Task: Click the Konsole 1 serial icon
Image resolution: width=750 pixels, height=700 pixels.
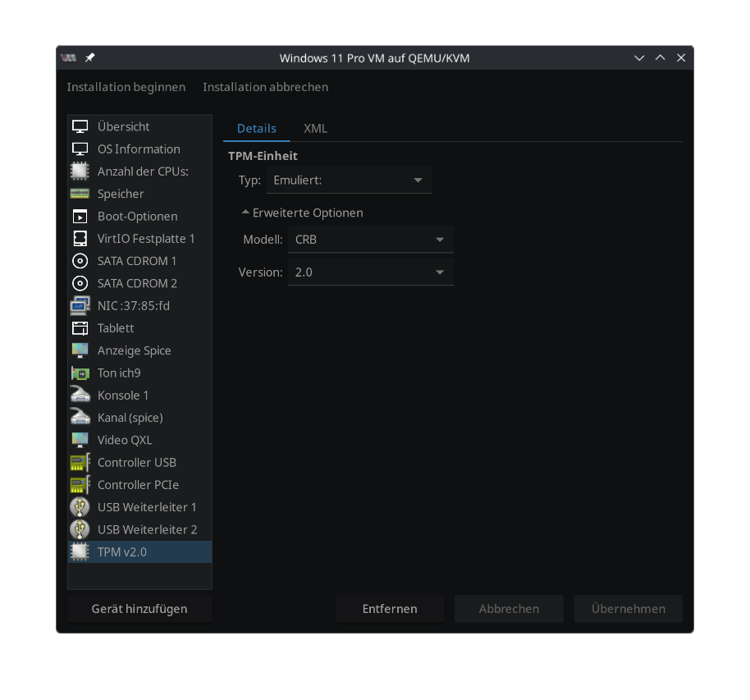Action: 80,394
